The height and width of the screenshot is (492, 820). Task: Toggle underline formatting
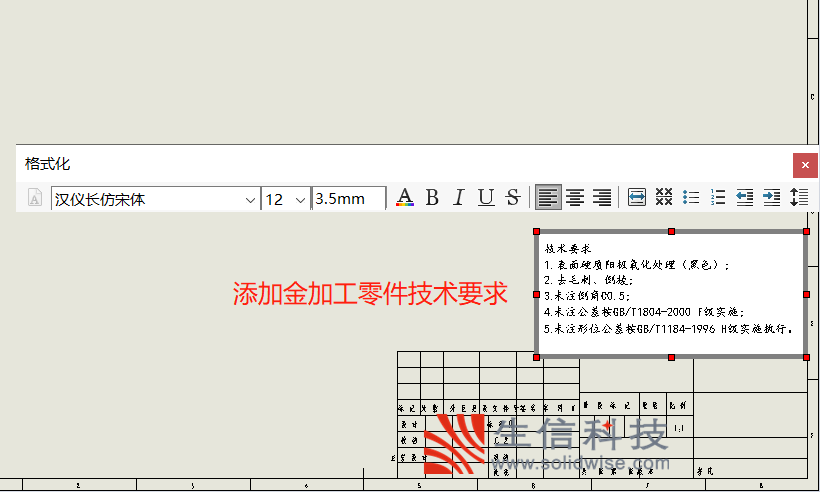coord(486,198)
